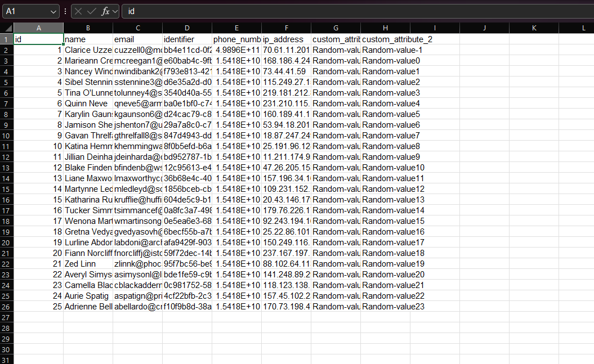Viewport: 594px width, 364px height.
Task: Open the Name Box dropdown arrow
Action: 53,11
